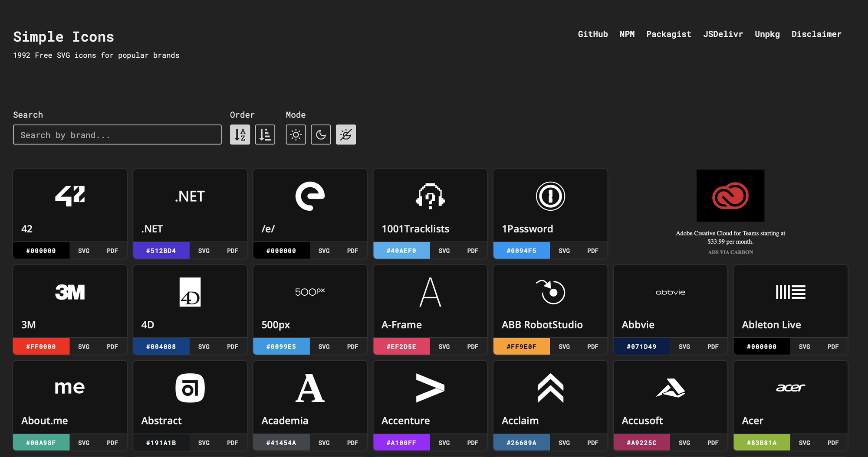Viewport: 868px width, 457px height.
Task: Copy ABB RobotStudio color #FF9E0F swatch
Action: coord(522,346)
